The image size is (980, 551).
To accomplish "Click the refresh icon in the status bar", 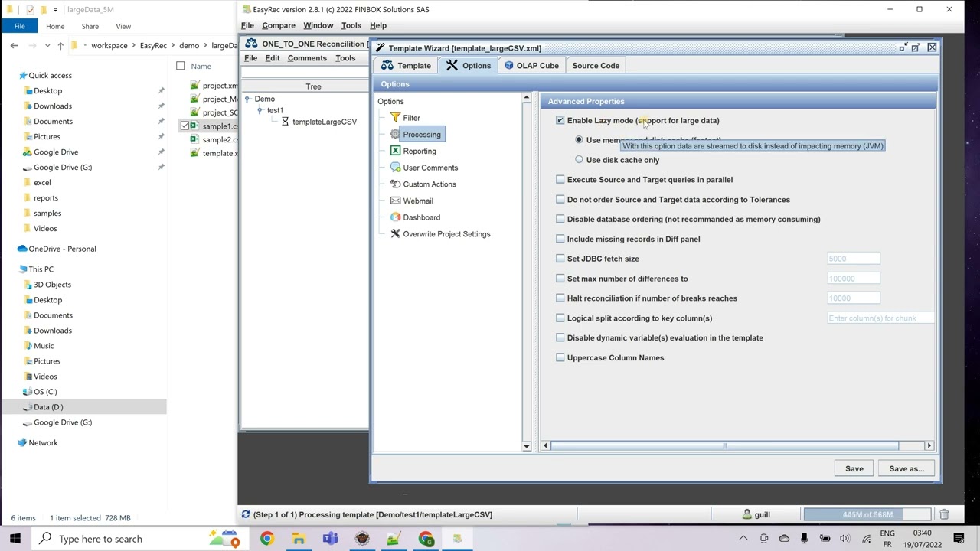I will coord(246,514).
